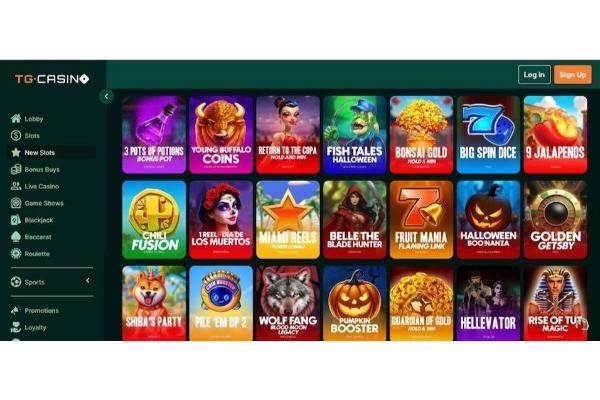
Task: Select the Game Shows wheel icon
Action: pos(16,203)
